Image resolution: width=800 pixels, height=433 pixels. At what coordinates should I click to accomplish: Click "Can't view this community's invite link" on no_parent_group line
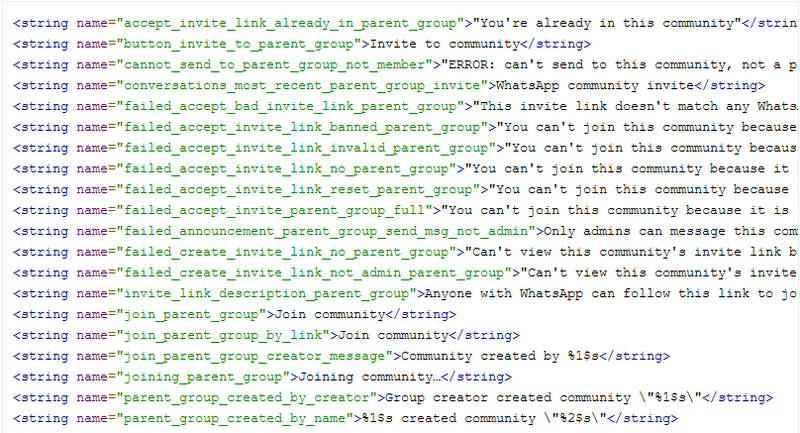(x=626, y=252)
